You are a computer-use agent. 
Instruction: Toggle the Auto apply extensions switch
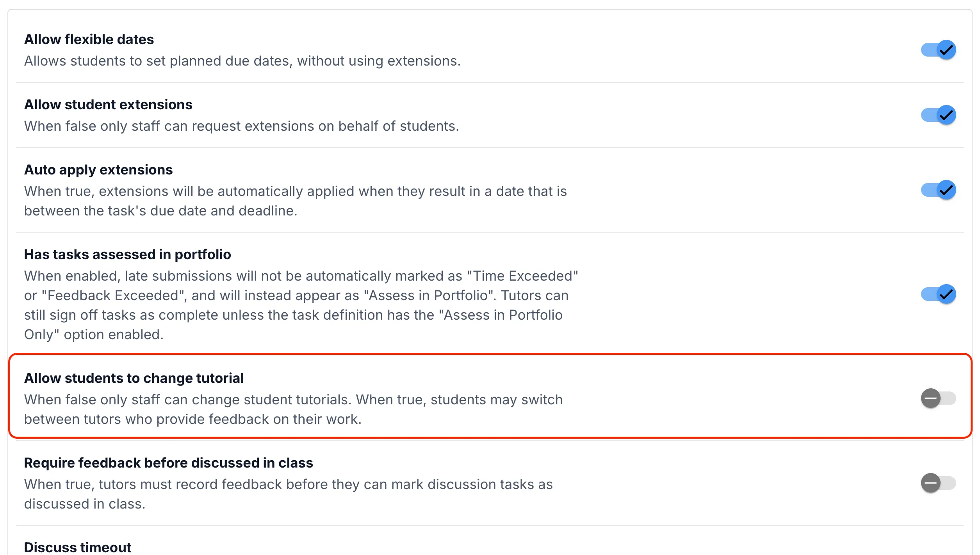click(938, 190)
